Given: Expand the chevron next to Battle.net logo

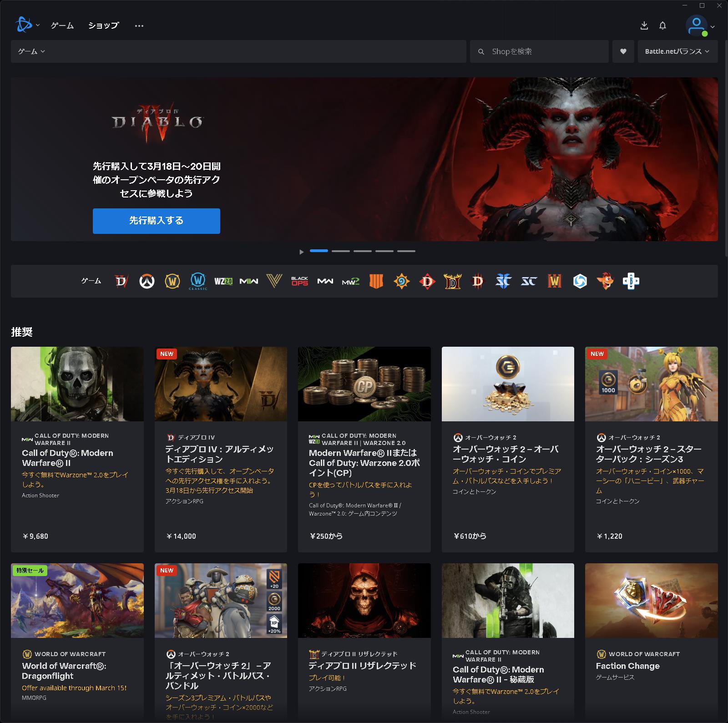Looking at the screenshot, I should pyautogui.click(x=38, y=25).
